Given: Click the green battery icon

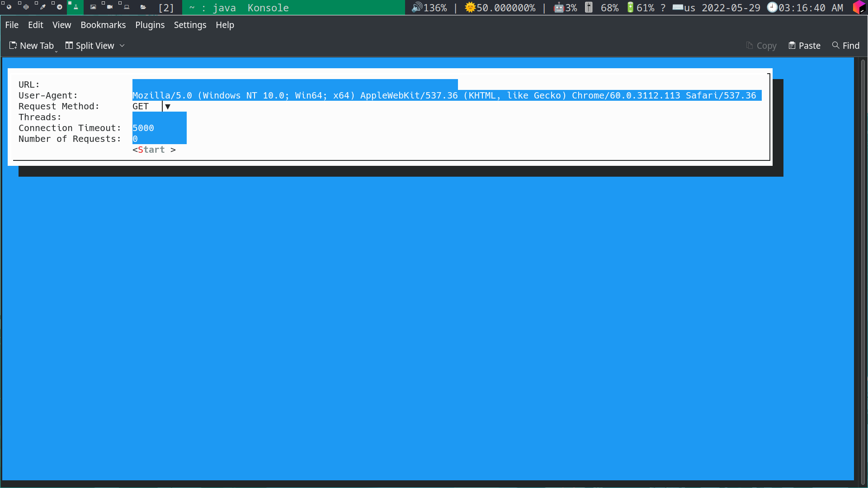Looking at the screenshot, I should [630, 7].
